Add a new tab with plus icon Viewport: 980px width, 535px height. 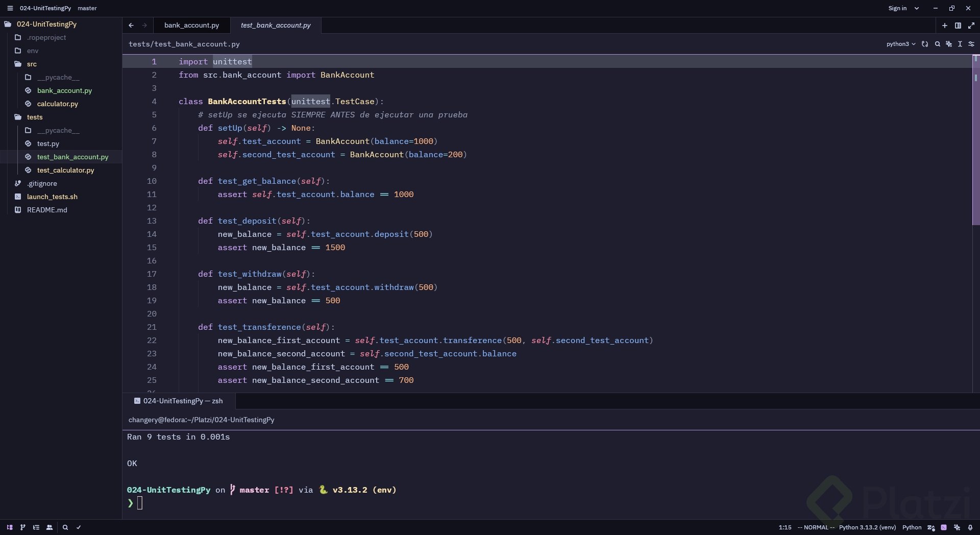pyautogui.click(x=945, y=26)
